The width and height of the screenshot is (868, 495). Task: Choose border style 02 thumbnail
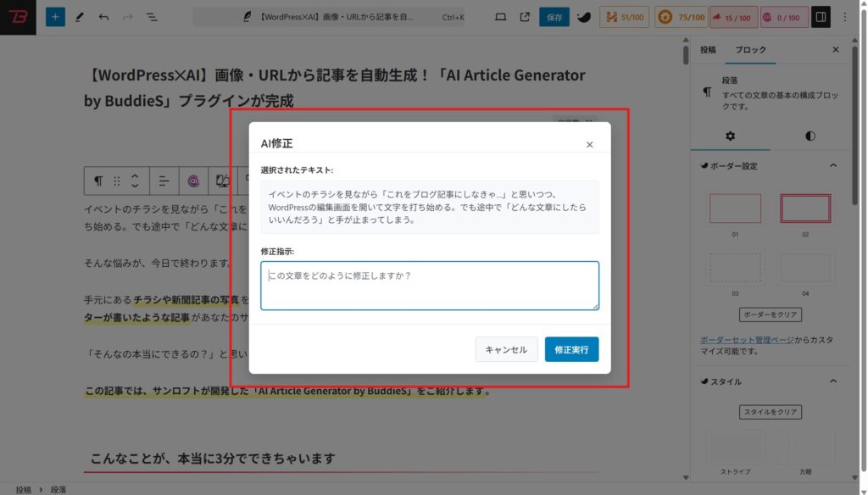click(x=805, y=209)
